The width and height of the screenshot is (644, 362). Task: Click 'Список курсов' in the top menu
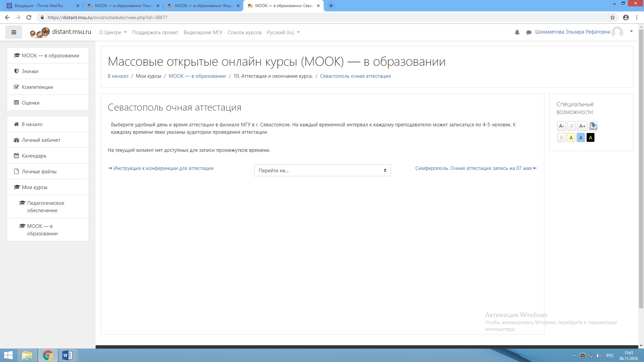pos(244,33)
